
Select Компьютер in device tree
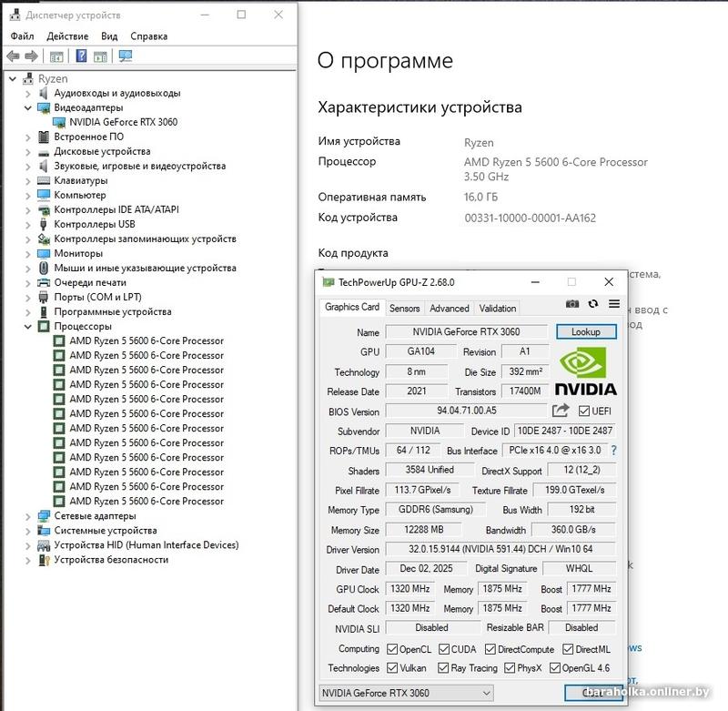(x=80, y=195)
